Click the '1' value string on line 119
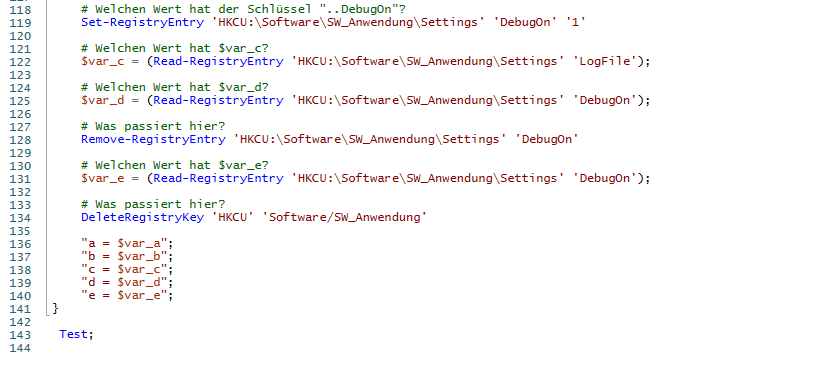829x365 pixels. tap(576, 23)
